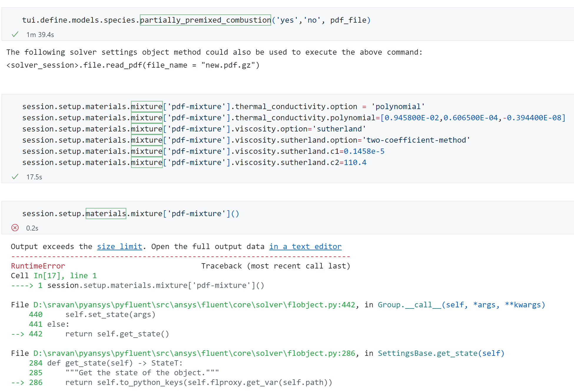
Task: Open the 'size limit' link
Action: tap(120, 246)
